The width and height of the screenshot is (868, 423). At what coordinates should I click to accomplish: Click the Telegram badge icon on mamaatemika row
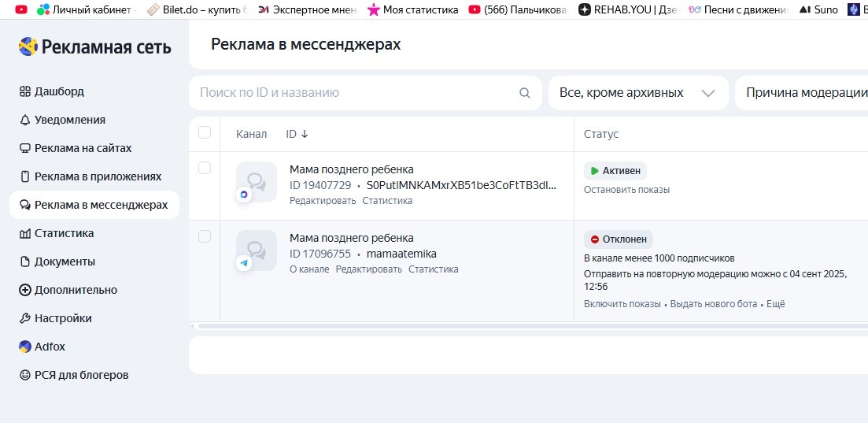tap(244, 263)
